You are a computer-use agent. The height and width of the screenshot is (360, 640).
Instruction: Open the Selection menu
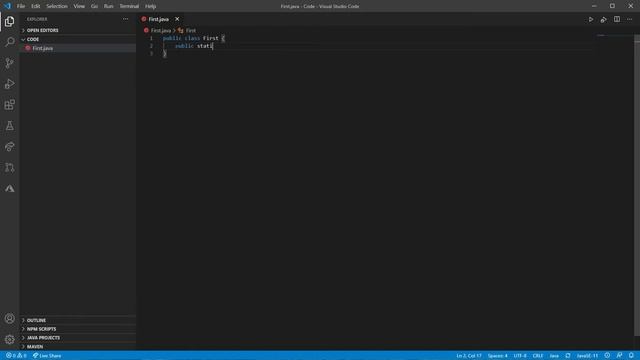click(57, 6)
